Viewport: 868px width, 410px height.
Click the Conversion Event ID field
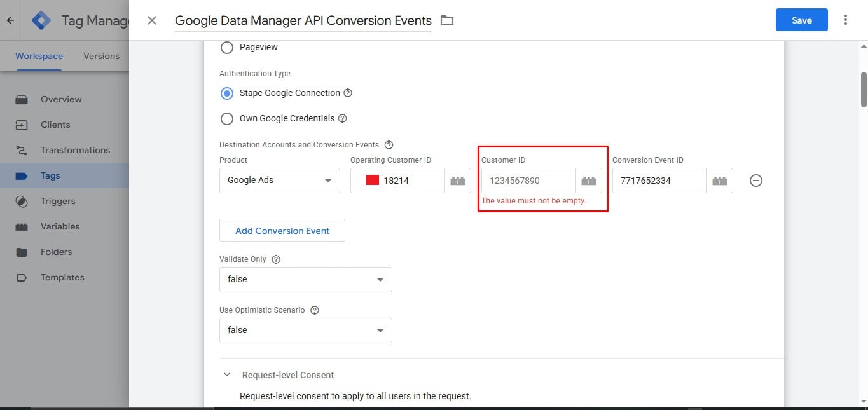pos(659,181)
